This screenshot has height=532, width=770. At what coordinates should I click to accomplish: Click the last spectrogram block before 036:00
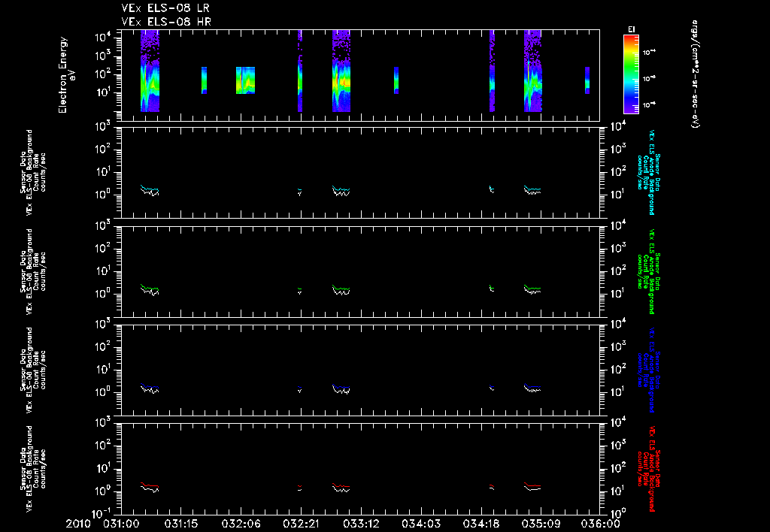tap(587, 80)
